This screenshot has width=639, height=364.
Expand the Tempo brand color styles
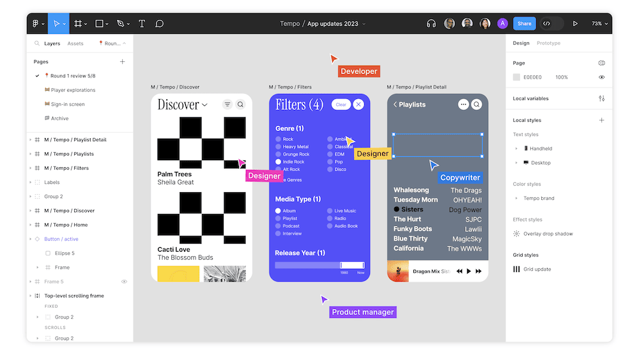516,199
